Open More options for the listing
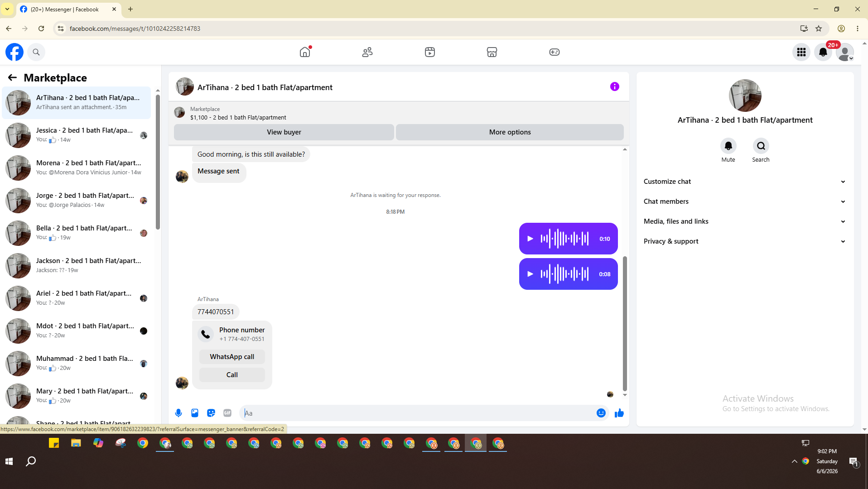Image resolution: width=868 pixels, height=489 pixels. pyautogui.click(x=510, y=132)
